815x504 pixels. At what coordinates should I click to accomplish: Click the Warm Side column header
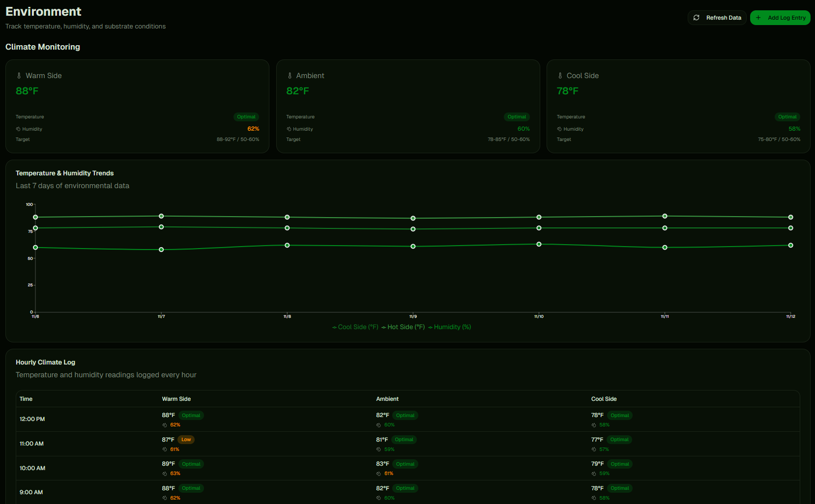176,399
